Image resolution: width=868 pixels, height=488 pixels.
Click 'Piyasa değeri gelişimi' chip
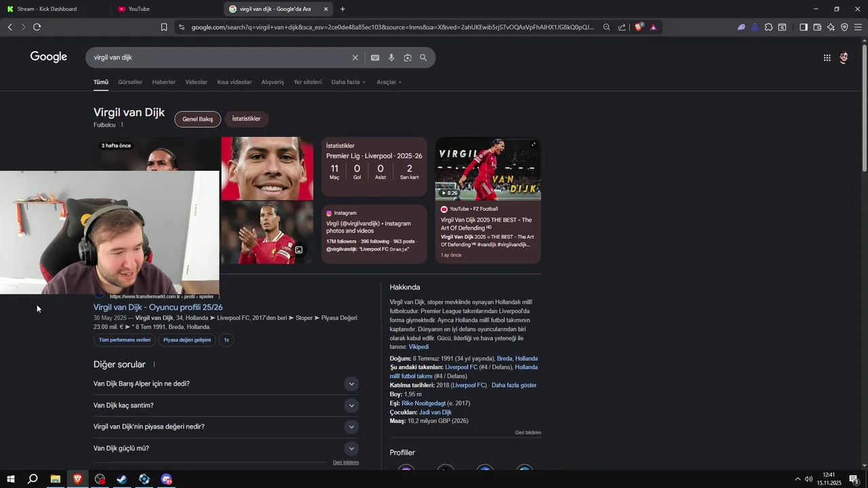tap(187, 340)
